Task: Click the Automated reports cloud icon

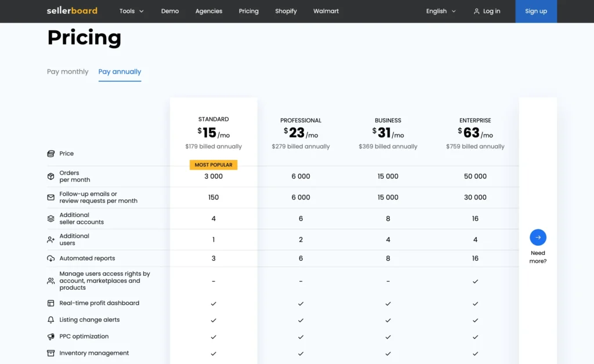Action: coord(51,259)
